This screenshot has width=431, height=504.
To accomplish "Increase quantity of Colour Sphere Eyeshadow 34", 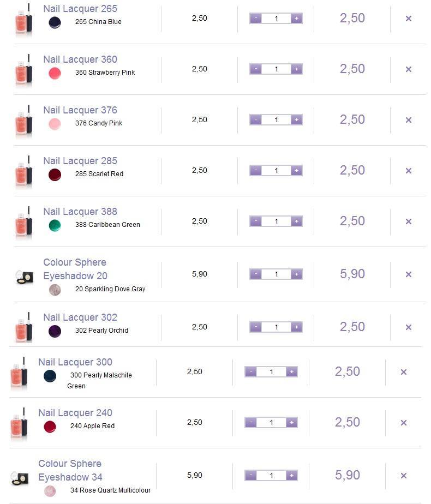I will [291, 476].
